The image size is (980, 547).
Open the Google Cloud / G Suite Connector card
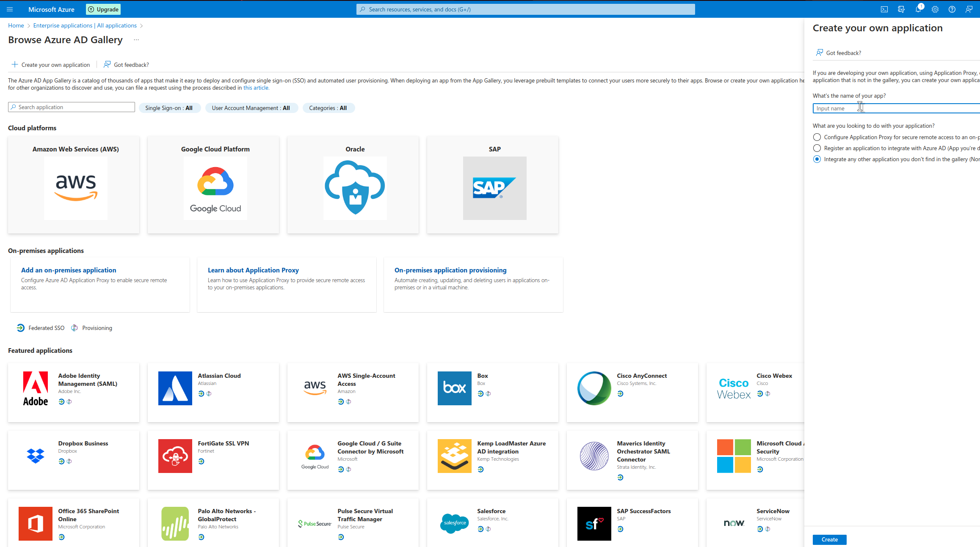[x=353, y=460]
